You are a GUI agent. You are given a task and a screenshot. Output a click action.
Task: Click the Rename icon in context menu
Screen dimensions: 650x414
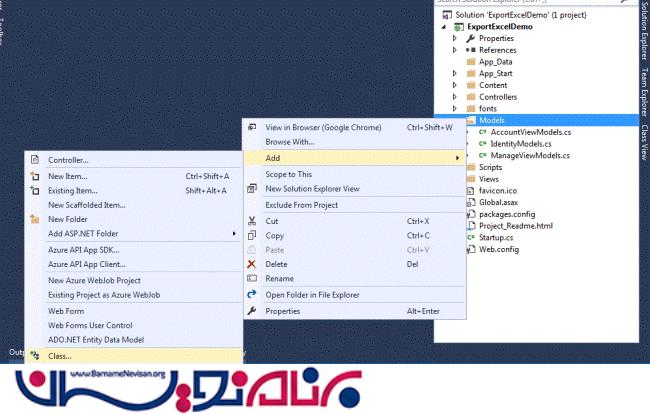pyautogui.click(x=252, y=278)
